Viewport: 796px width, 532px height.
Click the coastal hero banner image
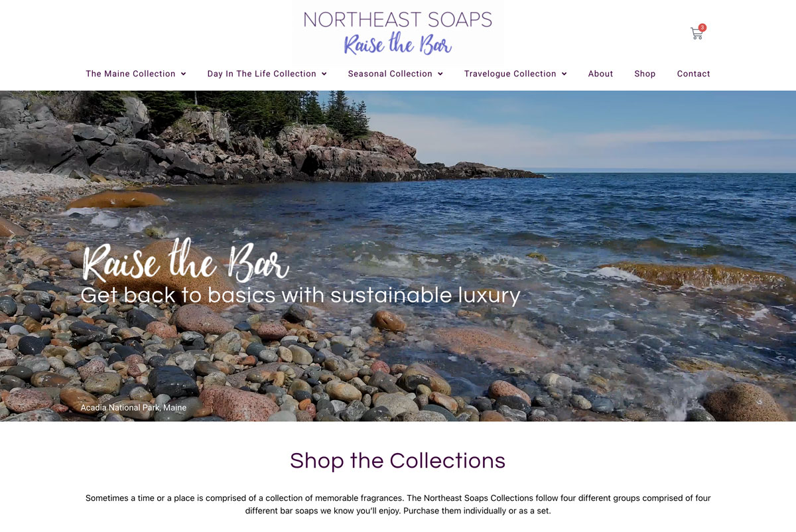(x=398, y=256)
